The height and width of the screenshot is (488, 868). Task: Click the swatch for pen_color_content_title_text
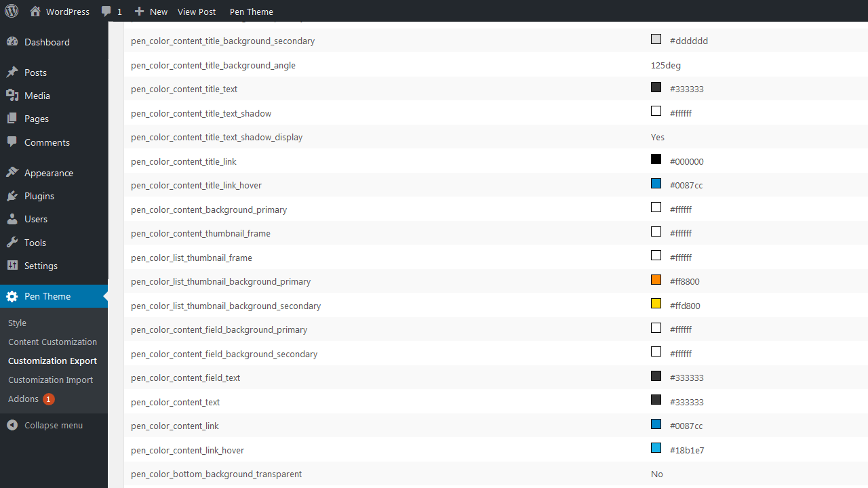pyautogui.click(x=656, y=87)
